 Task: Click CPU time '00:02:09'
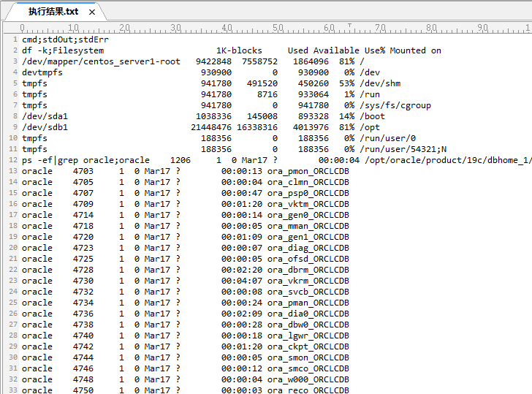(242, 314)
